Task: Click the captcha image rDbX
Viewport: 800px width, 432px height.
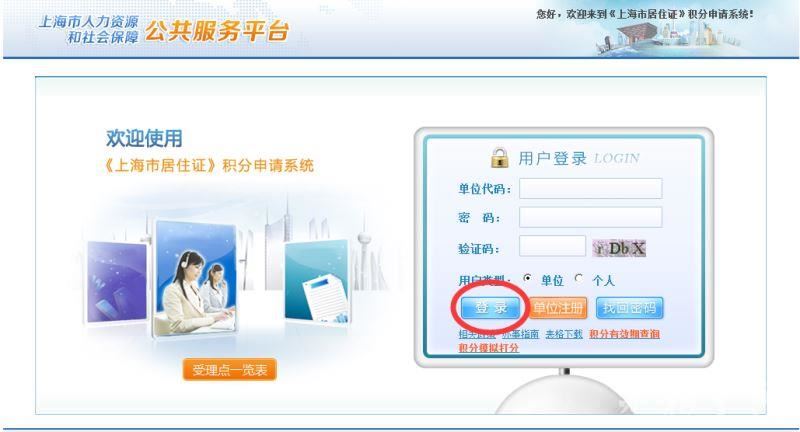Action: click(x=619, y=248)
